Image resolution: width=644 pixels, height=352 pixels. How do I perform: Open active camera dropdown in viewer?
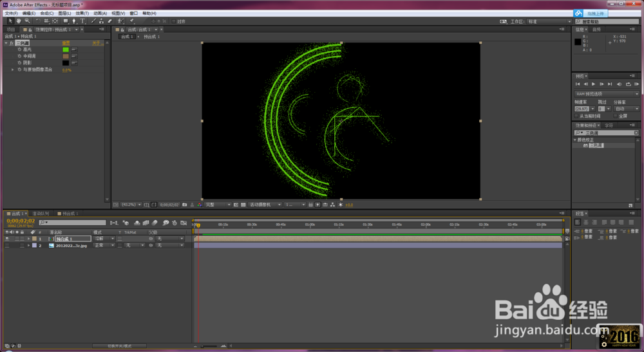(x=265, y=205)
